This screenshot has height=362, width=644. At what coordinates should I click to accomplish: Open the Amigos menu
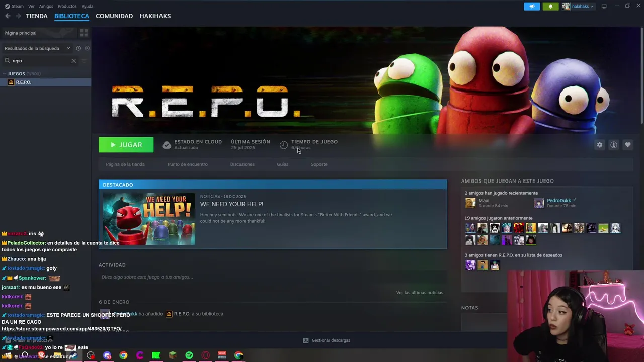(46, 6)
